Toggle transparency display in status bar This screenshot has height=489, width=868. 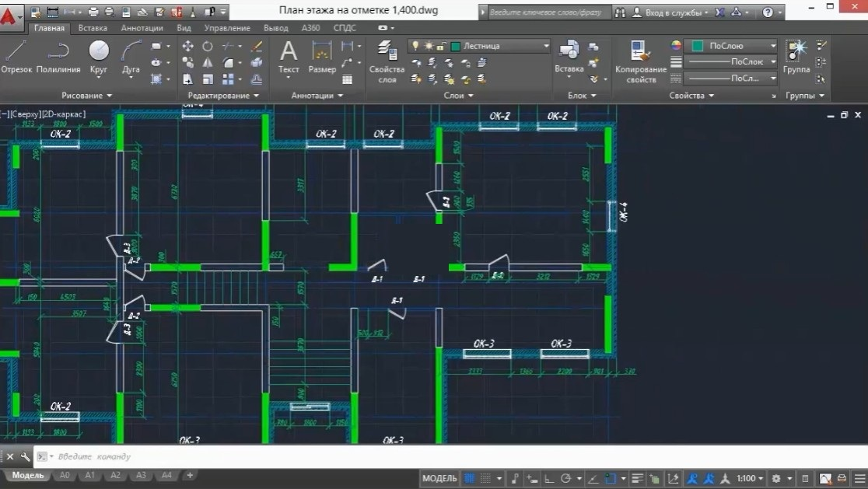tap(655, 478)
